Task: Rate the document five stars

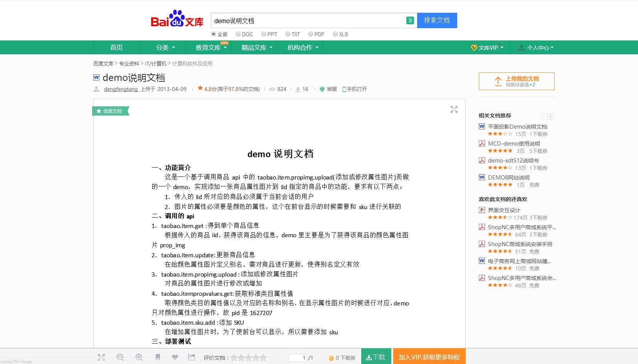Action: pyautogui.click(x=263, y=357)
